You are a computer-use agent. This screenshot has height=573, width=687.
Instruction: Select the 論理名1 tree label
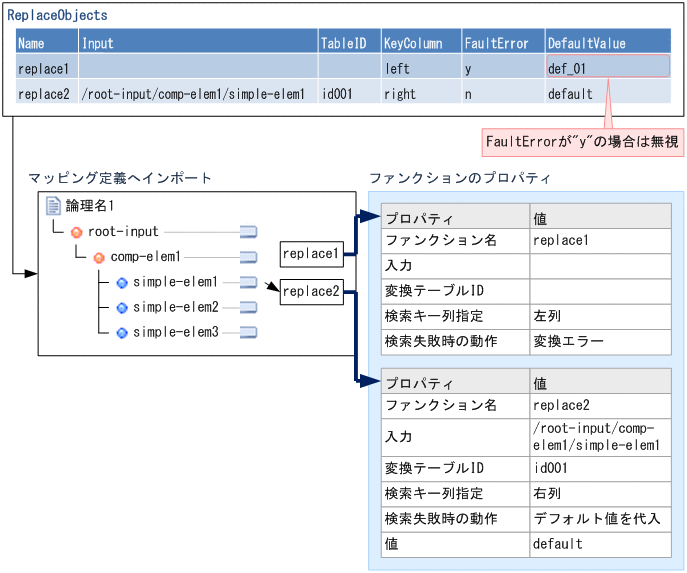tap(90, 206)
